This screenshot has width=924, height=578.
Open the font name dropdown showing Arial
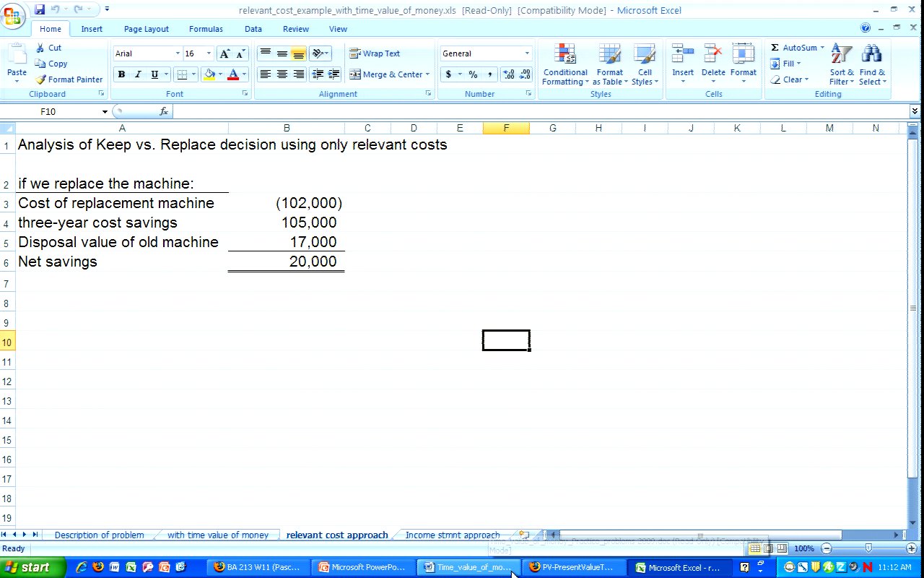(178, 53)
